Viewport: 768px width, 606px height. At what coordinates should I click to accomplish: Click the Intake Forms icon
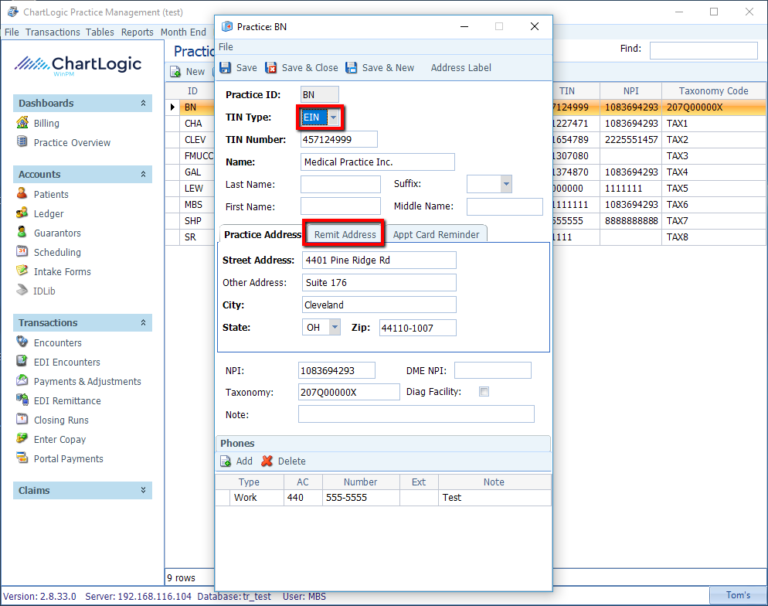coord(22,271)
